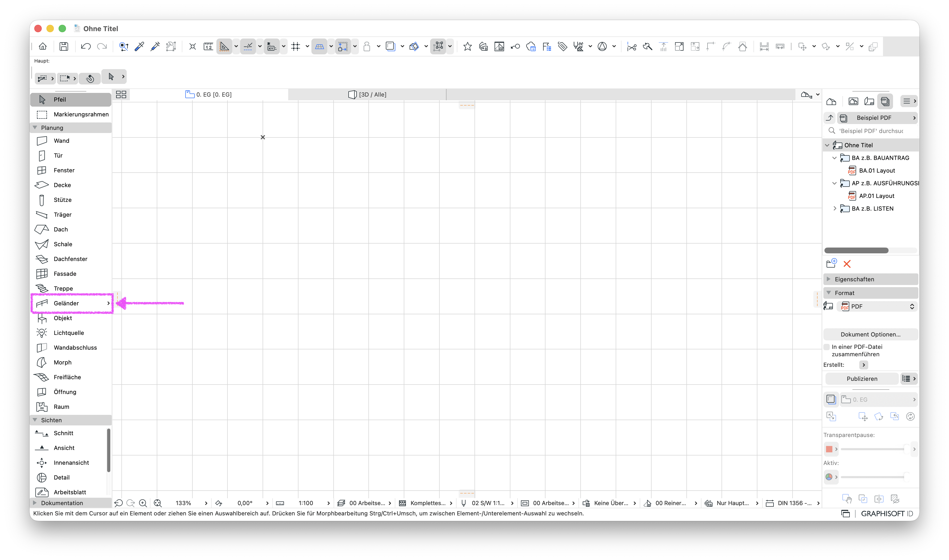949x560 pixels.
Task: Select AP.01 Layout item
Action: (876, 196)
